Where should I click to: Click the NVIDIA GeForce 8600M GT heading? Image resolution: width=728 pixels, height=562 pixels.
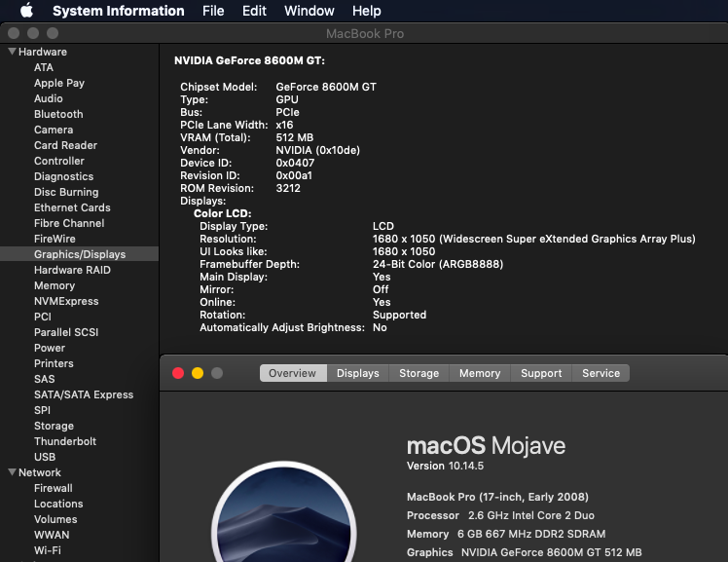[x=249, y=60]
